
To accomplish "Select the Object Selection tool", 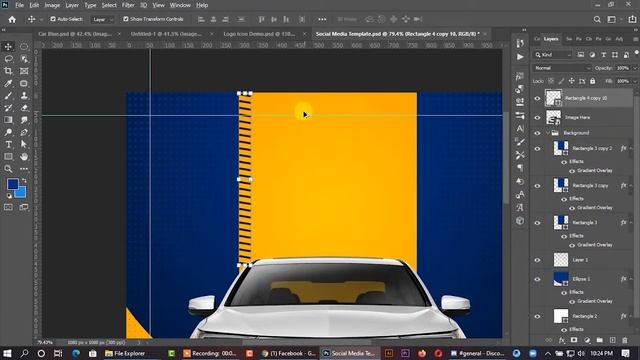I will click(24, 59).
